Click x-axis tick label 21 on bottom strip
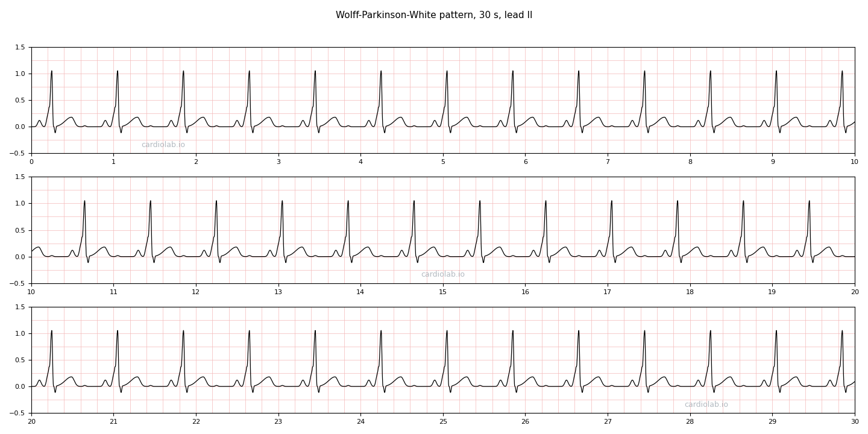868x434 pixels. pyautogui.click(x=113, y=421)
